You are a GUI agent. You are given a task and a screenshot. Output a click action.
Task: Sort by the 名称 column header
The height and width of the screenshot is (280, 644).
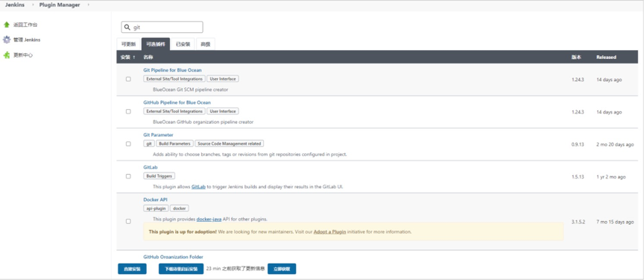click(148, 57)
